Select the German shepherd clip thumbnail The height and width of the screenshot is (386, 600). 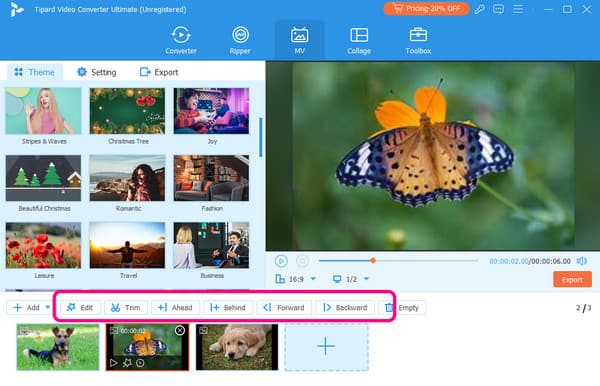pos(58,347)
